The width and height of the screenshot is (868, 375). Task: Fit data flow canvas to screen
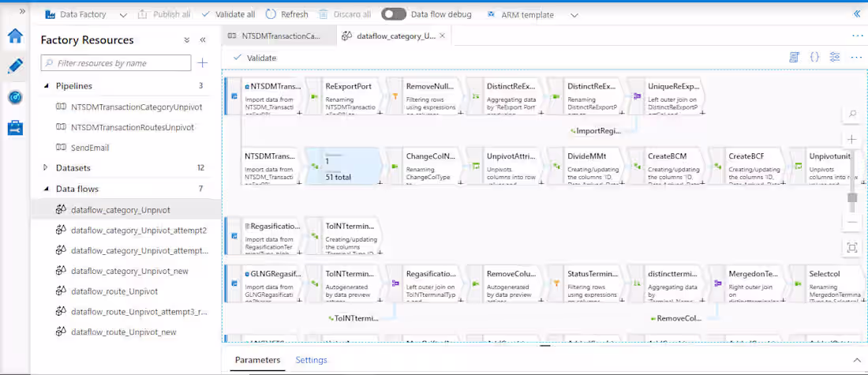852,248
